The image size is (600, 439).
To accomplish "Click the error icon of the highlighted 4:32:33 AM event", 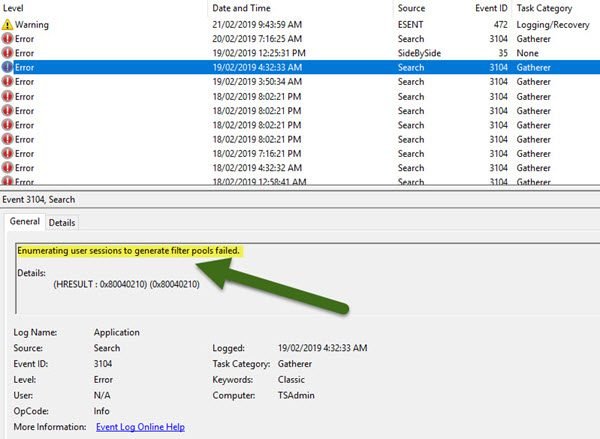I will (7, 67).
